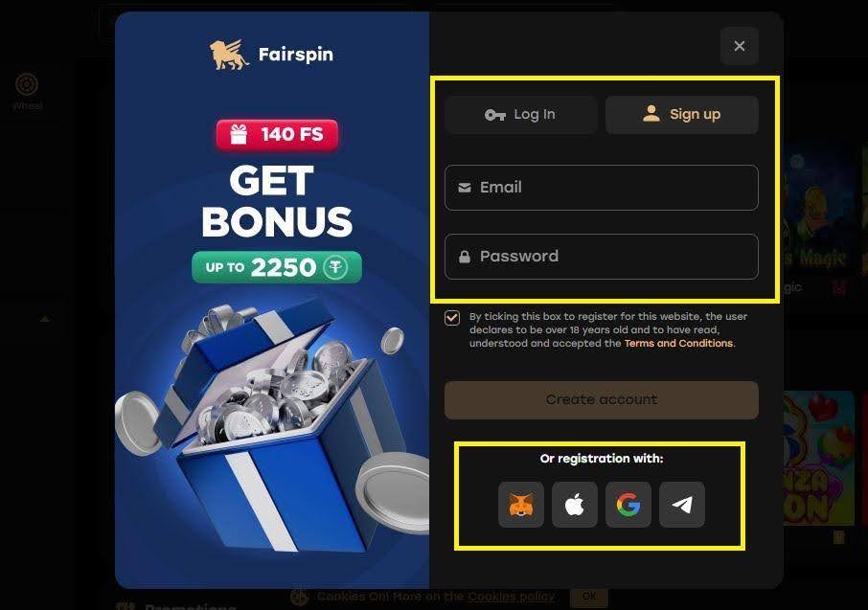
Task: Click the Create account button
Action: click(x=601, y=399)
